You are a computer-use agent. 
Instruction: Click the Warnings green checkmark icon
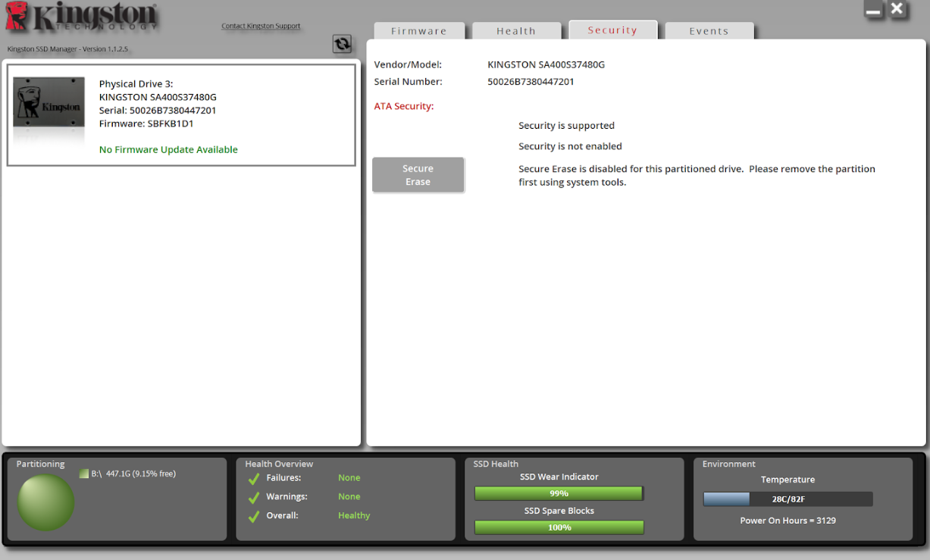coord(254,497)
